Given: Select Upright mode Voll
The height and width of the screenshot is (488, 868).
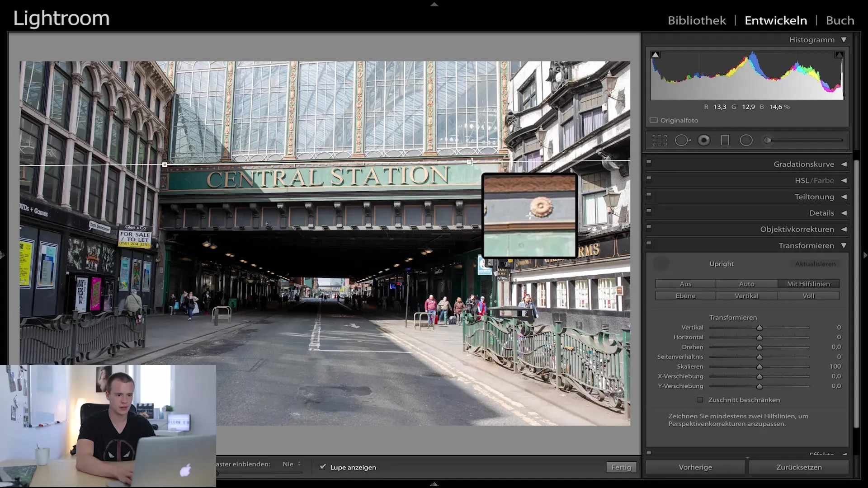Looking at the screenshot, I should [x=808, y=296].
